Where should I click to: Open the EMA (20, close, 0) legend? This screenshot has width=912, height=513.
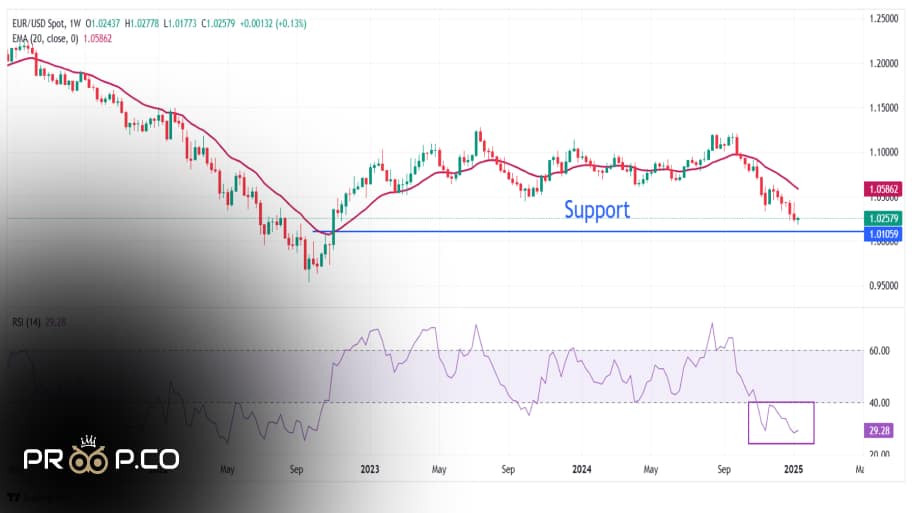45,38
